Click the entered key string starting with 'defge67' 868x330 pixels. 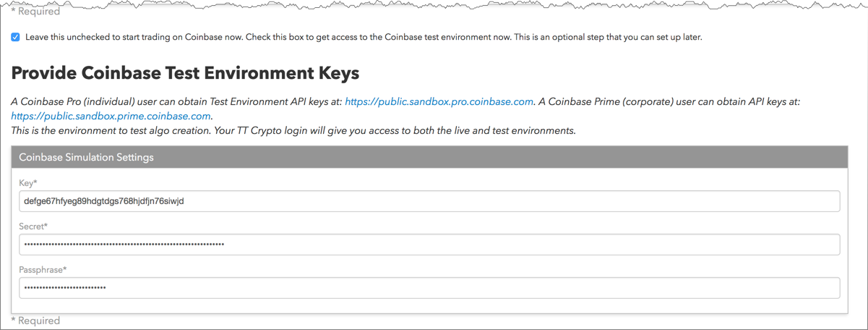(x=104, y=201)
